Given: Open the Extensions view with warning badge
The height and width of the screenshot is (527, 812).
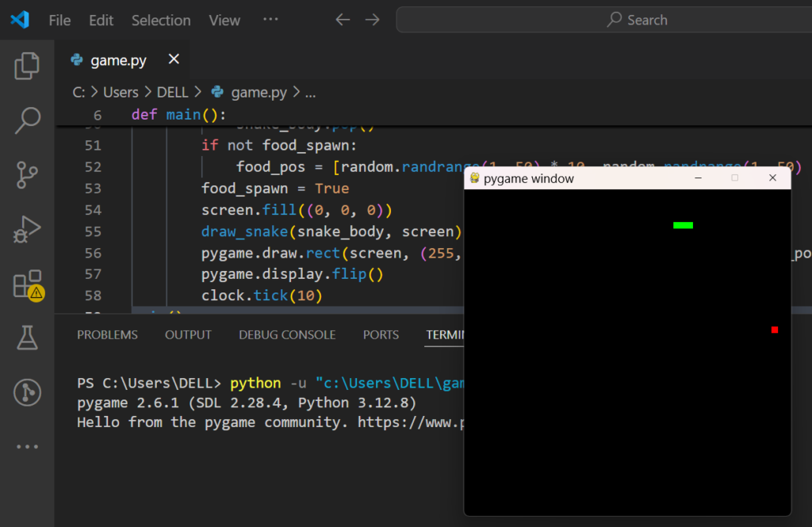Looking at the screenshot, I should point(29,285).
